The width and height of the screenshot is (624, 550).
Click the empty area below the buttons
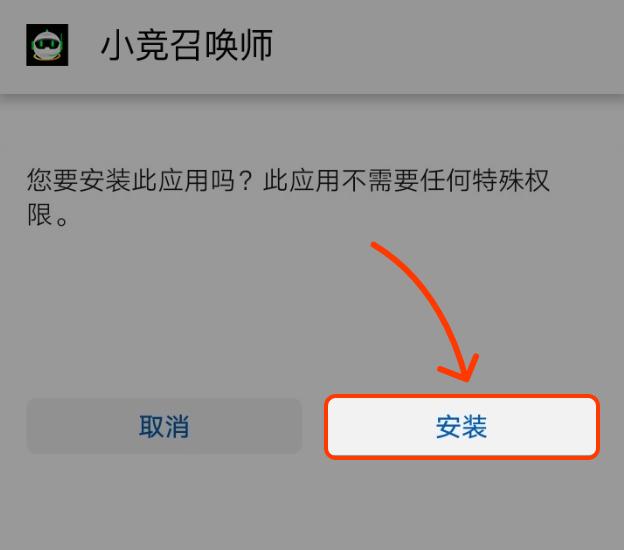312,505
